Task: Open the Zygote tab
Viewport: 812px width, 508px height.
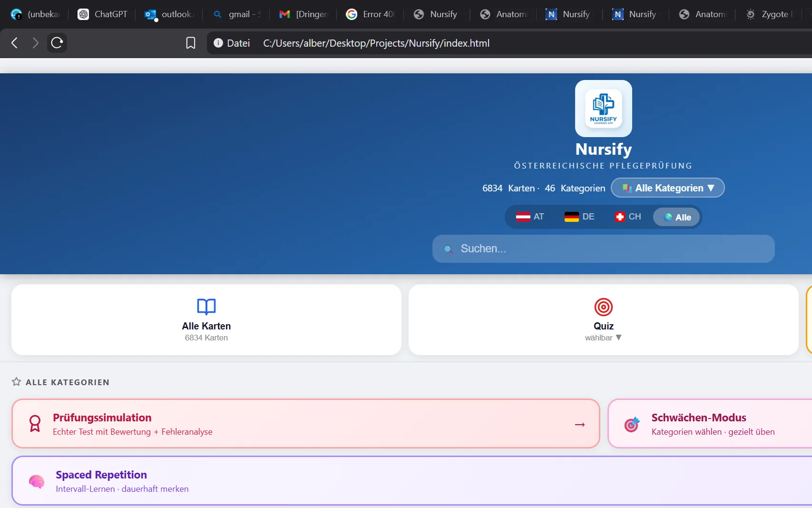Action: (x=769, y=14)
